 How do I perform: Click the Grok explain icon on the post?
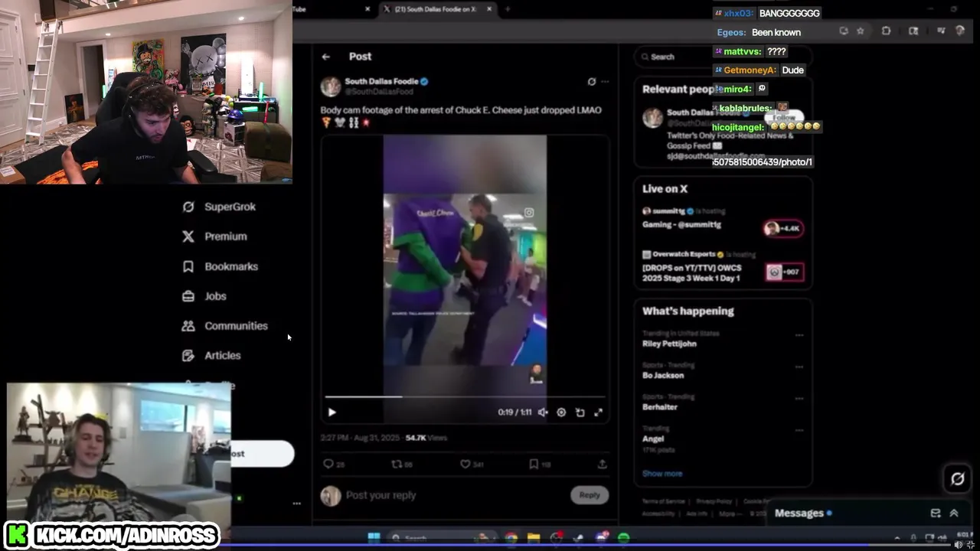[x=591, y=82]
